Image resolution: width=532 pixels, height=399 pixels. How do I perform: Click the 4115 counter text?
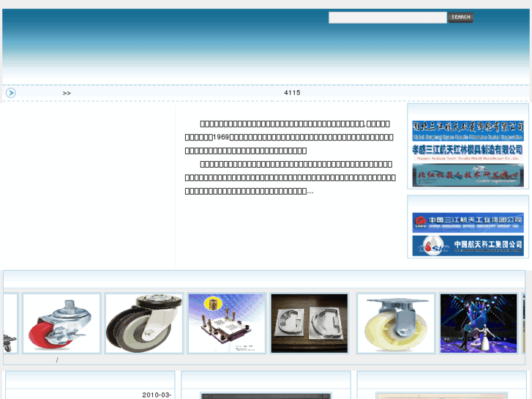coord(292,93)
